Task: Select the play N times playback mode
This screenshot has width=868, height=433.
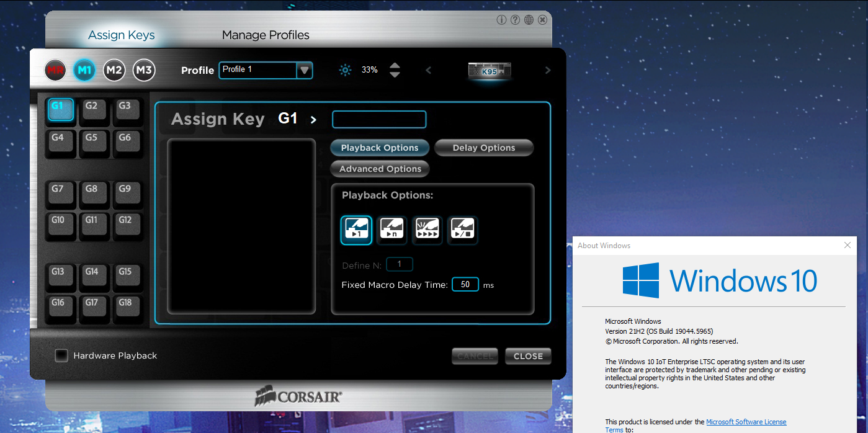Action: [x=391, y=230]
